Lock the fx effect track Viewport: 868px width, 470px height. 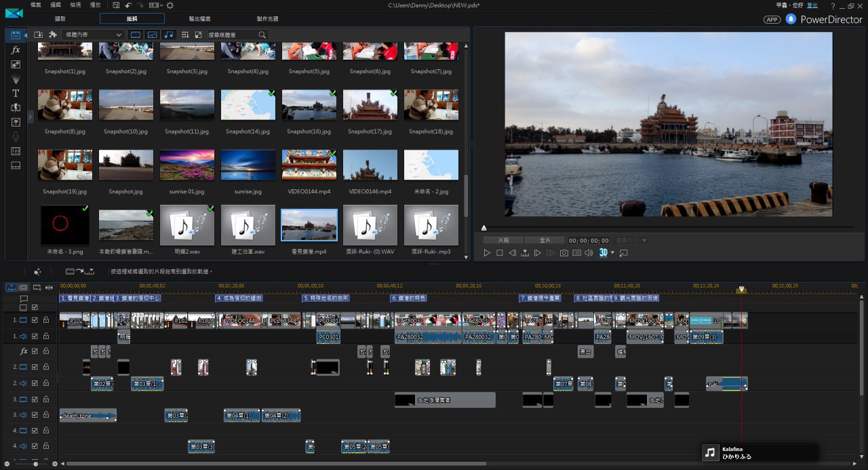click(x=46, y=351)
